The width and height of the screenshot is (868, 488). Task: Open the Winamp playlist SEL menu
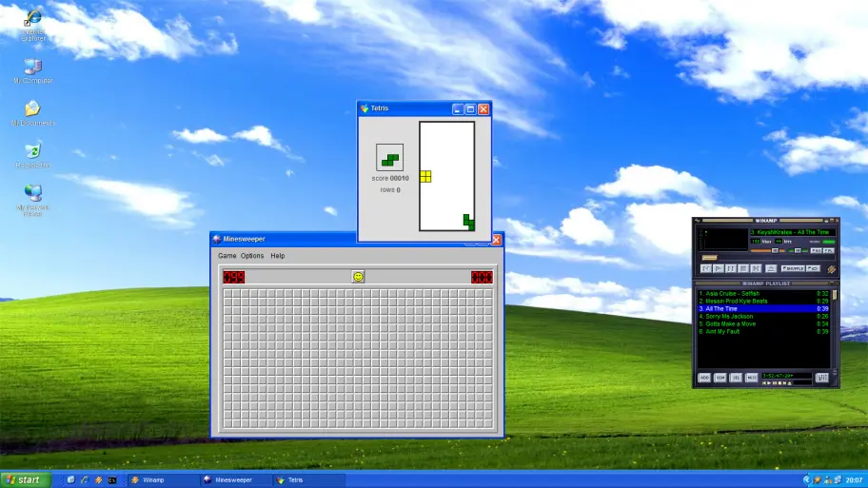click(736, 378)
